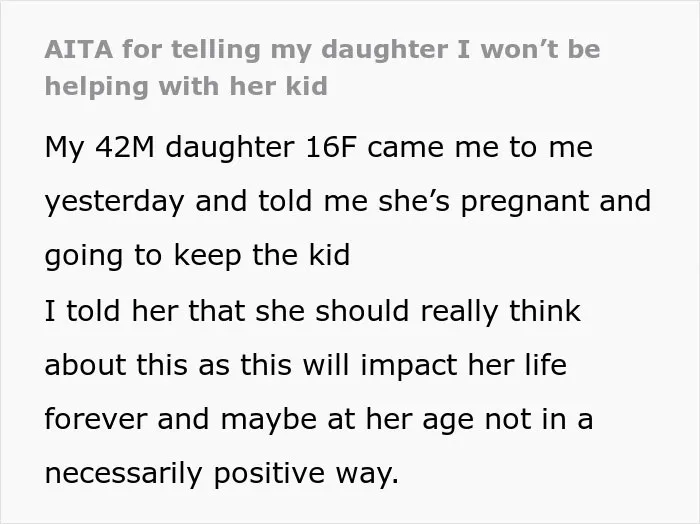Click the word "yesterday" in the post

tap(114, 202)
